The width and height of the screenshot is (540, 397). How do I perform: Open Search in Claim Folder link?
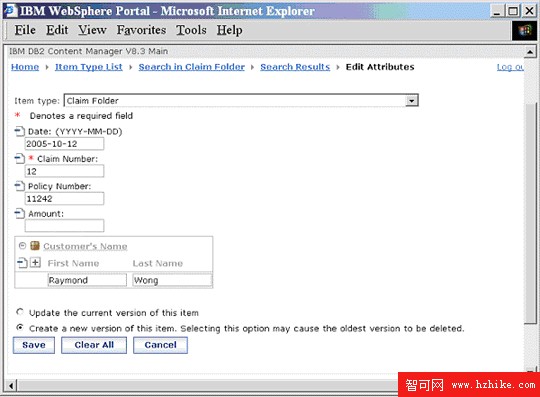(191, 67)
